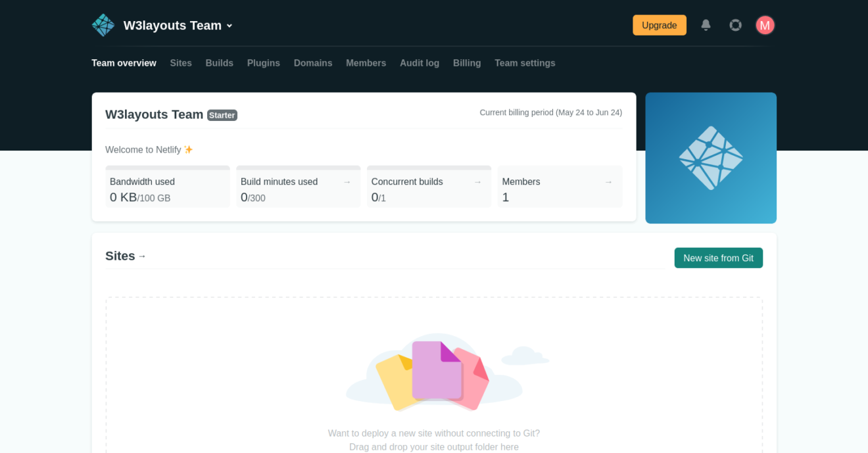
Task: View the Members tab
Action: (x=366, y=63)
